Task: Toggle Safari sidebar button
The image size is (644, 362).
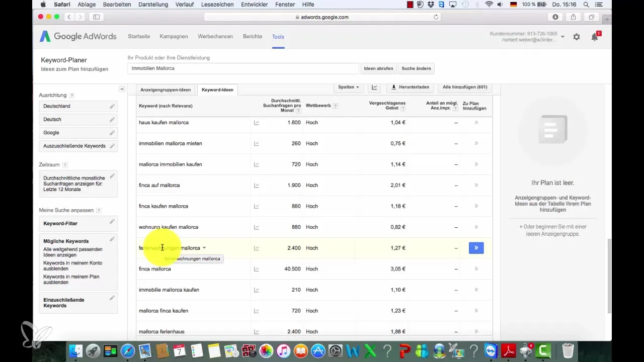Action: [x=96, y=17]
